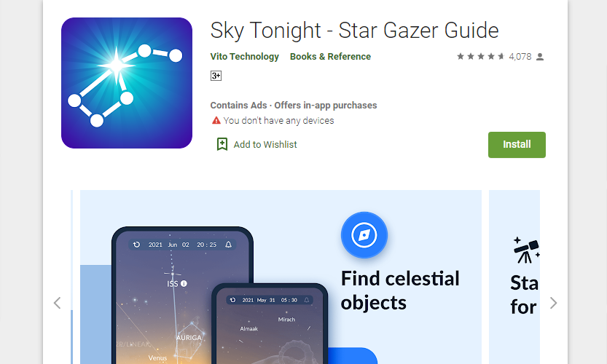Show the previous screenshot with left arrow
607x364 pixels.
coord(58,303)
